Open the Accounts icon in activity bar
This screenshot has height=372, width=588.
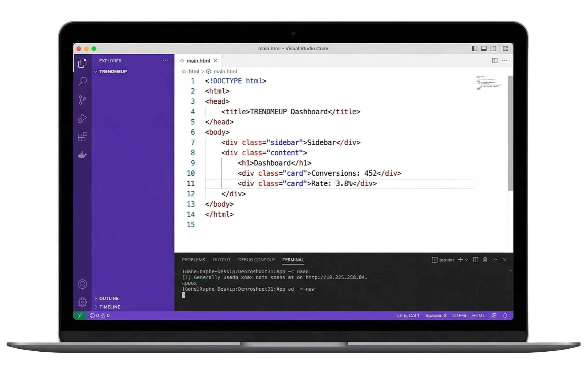point(83,284)
